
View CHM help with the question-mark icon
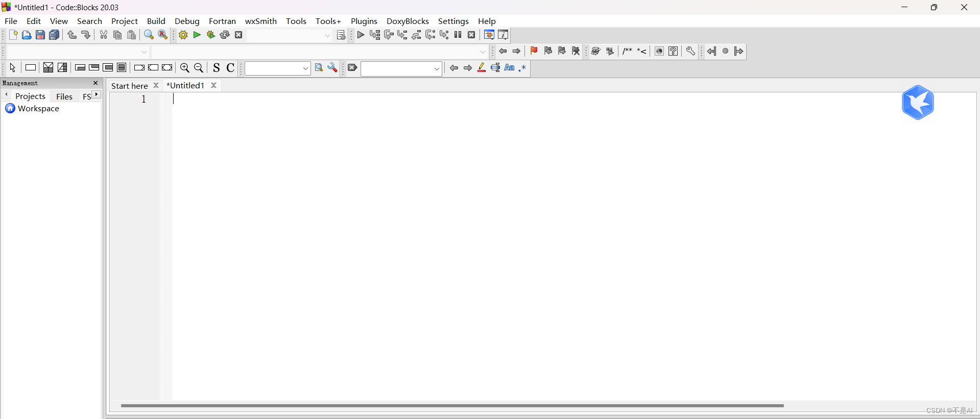tap(674, 52)
